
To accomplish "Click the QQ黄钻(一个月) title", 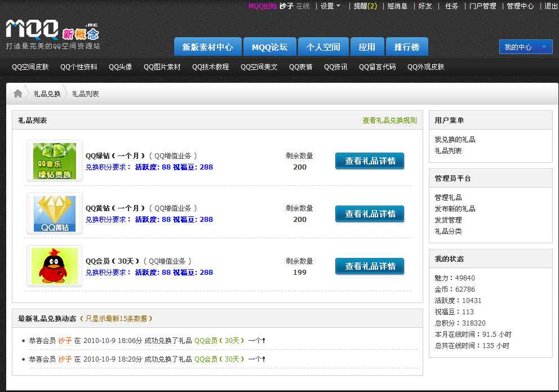I will coord(116,208).
